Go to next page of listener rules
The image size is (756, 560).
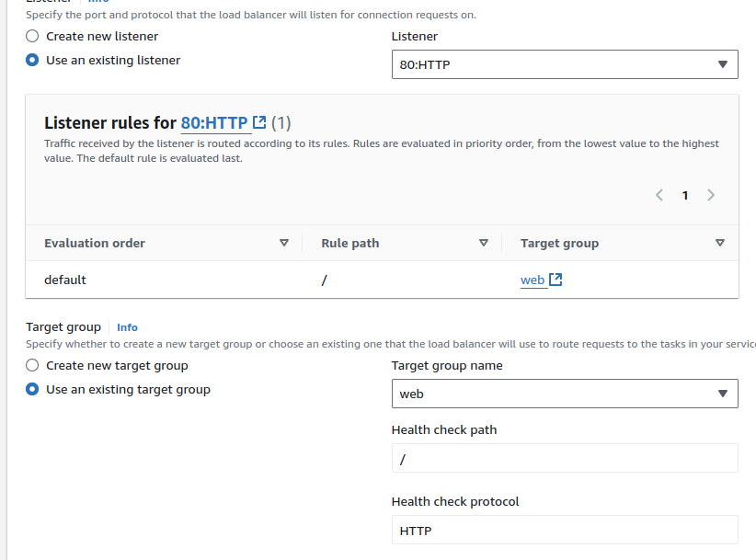[711, 195]
